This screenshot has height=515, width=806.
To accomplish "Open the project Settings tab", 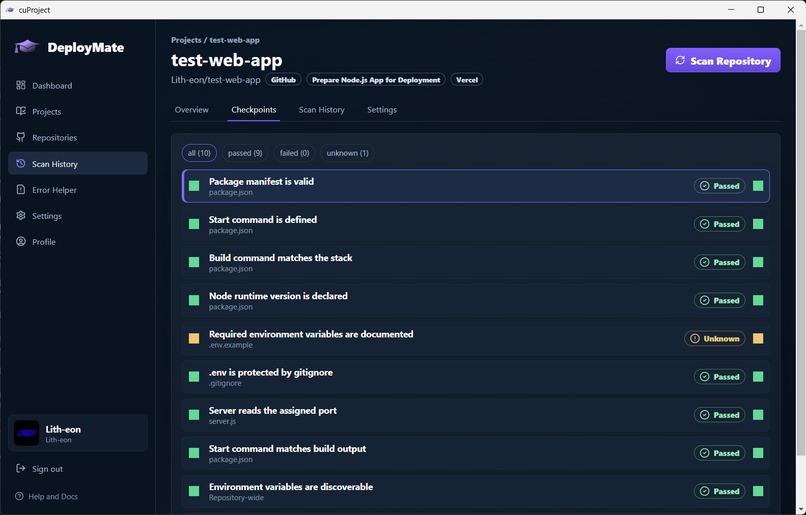I will (x=382, y=110).
